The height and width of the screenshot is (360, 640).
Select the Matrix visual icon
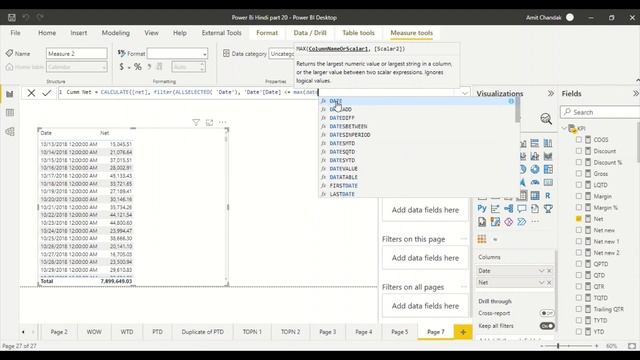(535, 196)
